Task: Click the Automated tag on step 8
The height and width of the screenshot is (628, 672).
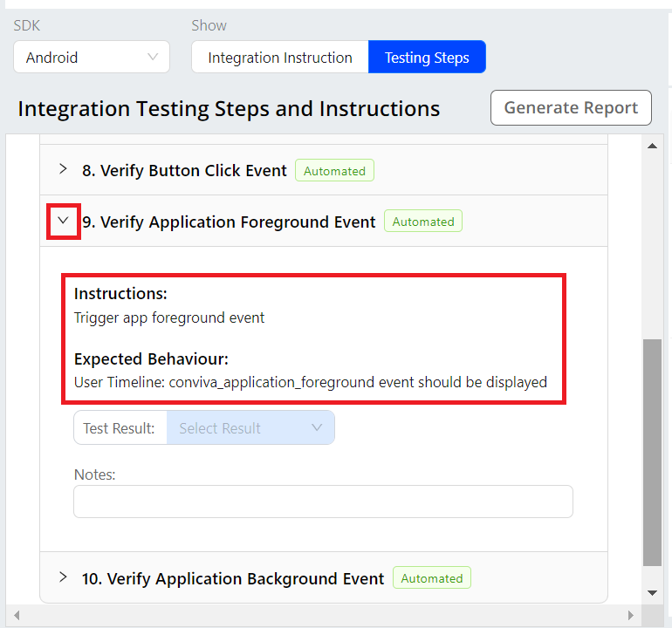Action: 334,171
